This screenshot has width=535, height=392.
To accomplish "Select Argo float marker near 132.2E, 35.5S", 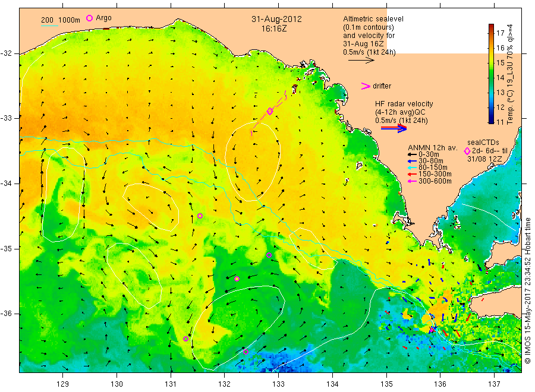I will 237,279.
